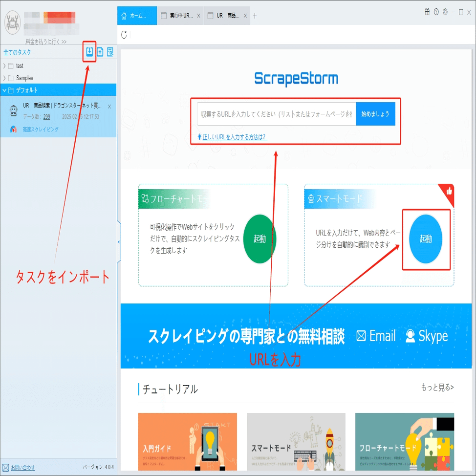Viewport: 476px width, 476px height.
Task: Click 高速スクレイピング link
Action: (x=41, y=130)
